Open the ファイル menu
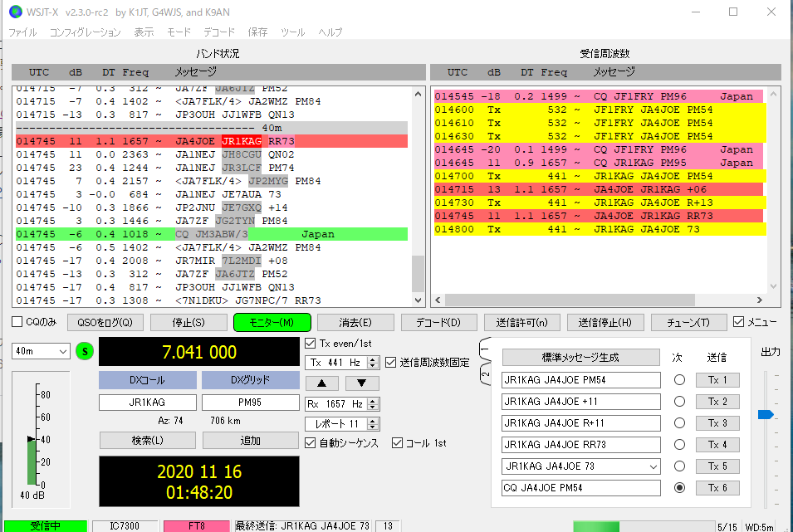Image resolution: width=793 pixels, height=532 pixels. pos(22,32)
